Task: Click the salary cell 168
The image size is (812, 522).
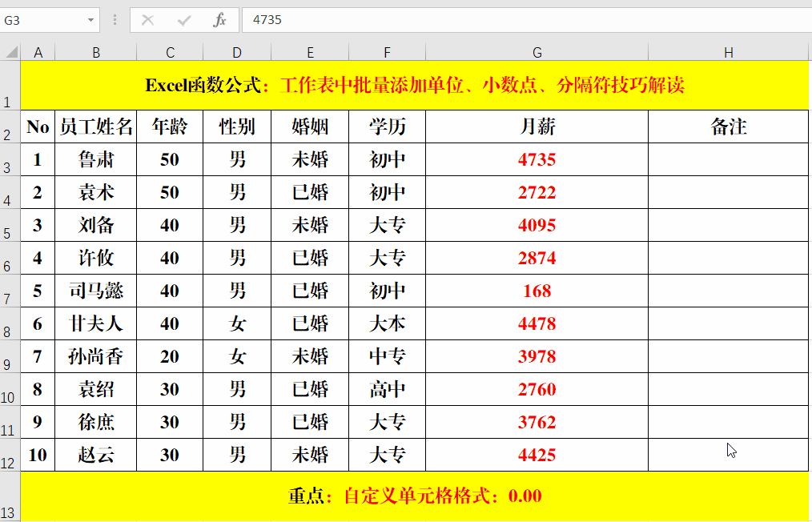Action: click(x=537, y=291)
